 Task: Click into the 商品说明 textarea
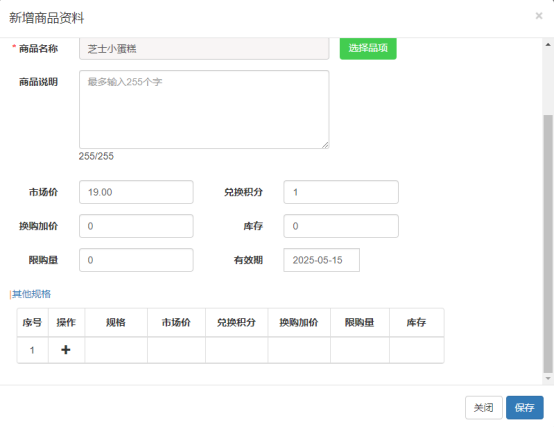pyautogui.click(x=204, y=109)
